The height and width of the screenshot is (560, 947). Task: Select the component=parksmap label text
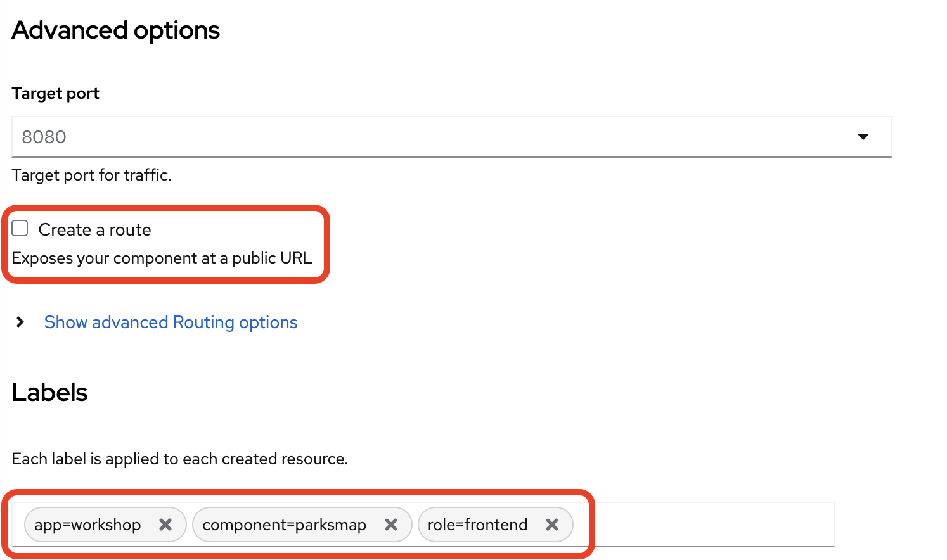coord(284,525)
